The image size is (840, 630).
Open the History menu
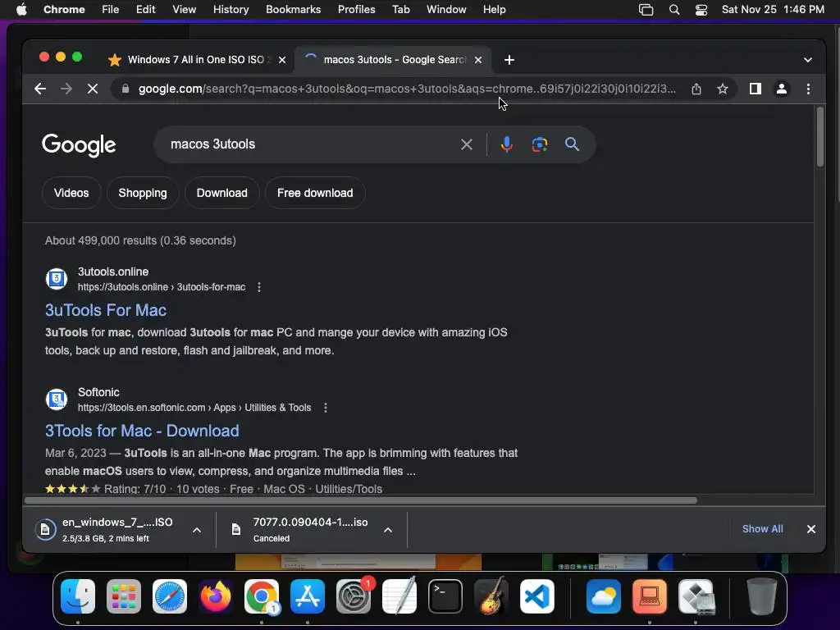[x=231, y=10]
